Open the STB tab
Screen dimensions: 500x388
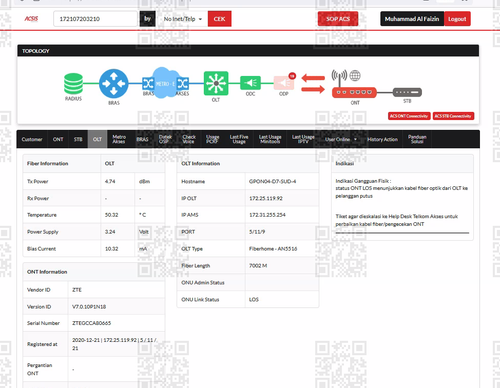point(78,139)
